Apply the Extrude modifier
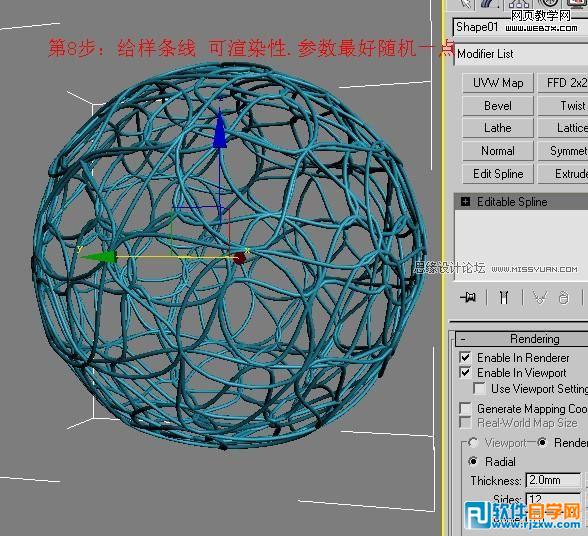Screen dimensions: 588x536 [563, 174]
